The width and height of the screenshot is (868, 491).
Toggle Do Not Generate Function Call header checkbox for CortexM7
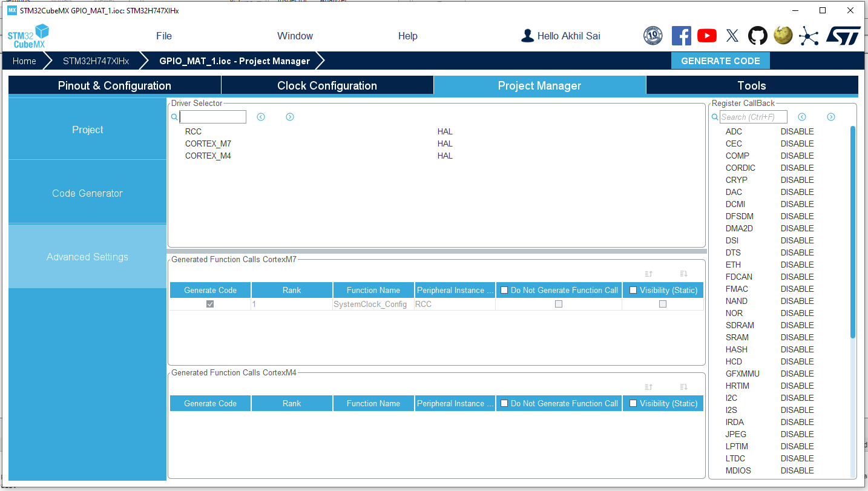click(504, 290)
